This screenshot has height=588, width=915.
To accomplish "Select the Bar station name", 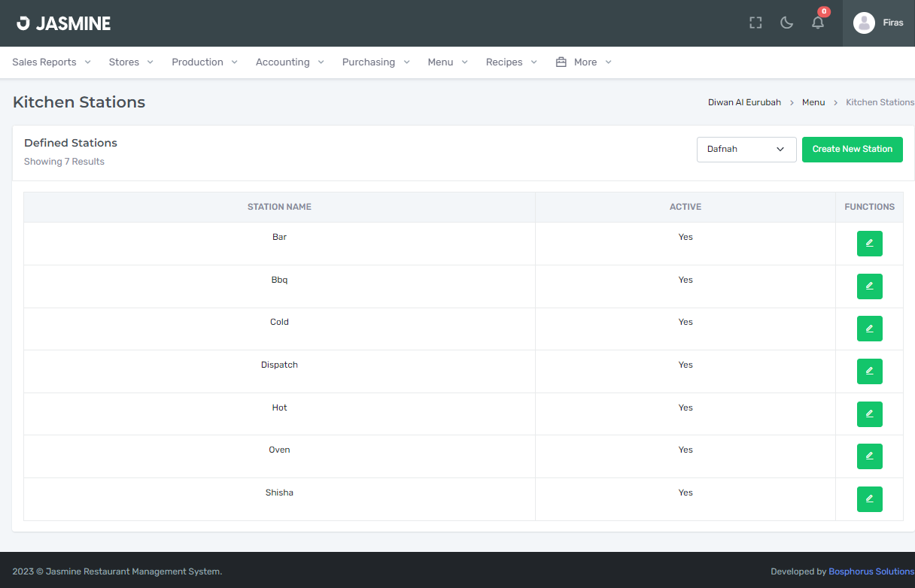I will pyautogui.click(x=279, y=237).
